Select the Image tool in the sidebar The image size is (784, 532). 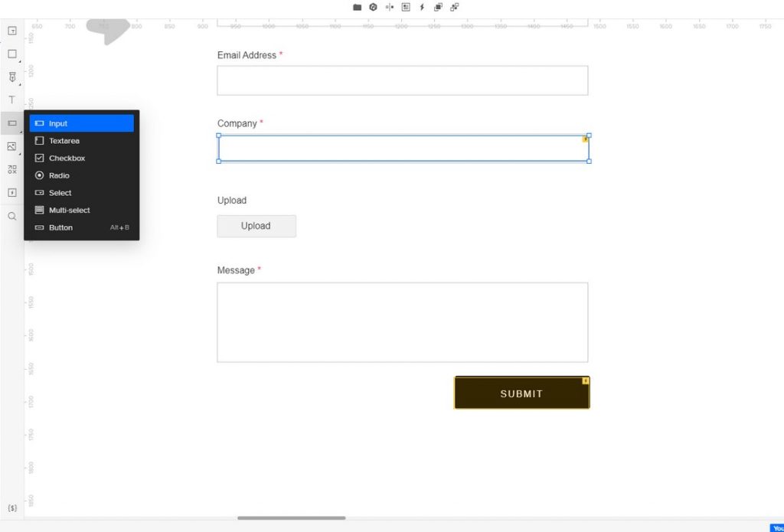point(11,146)
